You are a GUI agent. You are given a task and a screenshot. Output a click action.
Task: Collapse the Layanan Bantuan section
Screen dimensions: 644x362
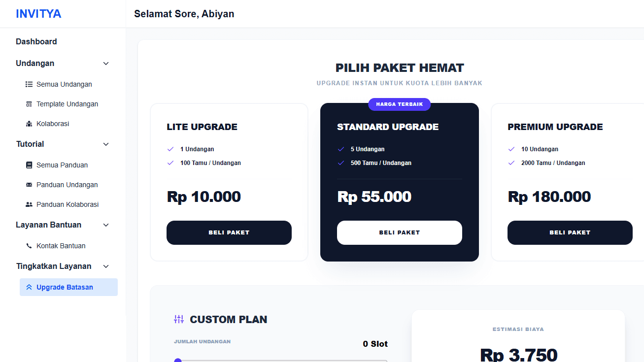coord(106,225)
